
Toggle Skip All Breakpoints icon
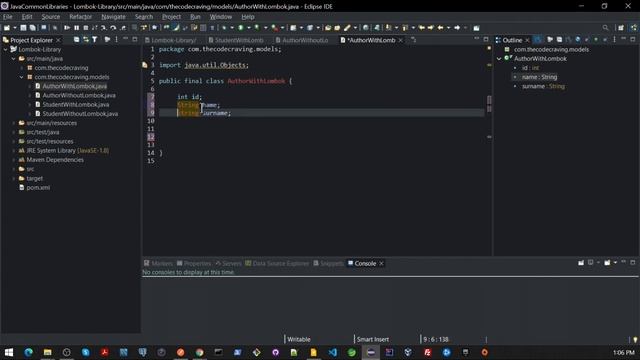point(55,28)
